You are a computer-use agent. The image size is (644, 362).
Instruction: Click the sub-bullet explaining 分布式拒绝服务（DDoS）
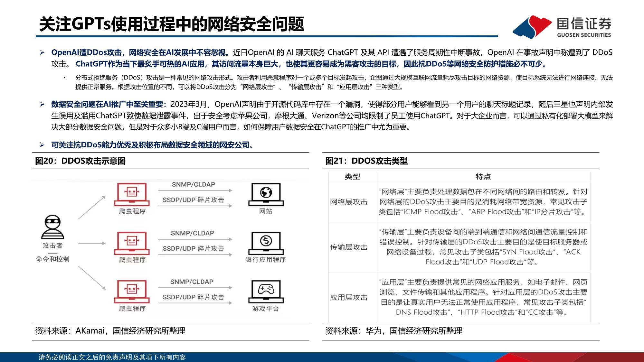pyautogui.click(x=344, y=82)
